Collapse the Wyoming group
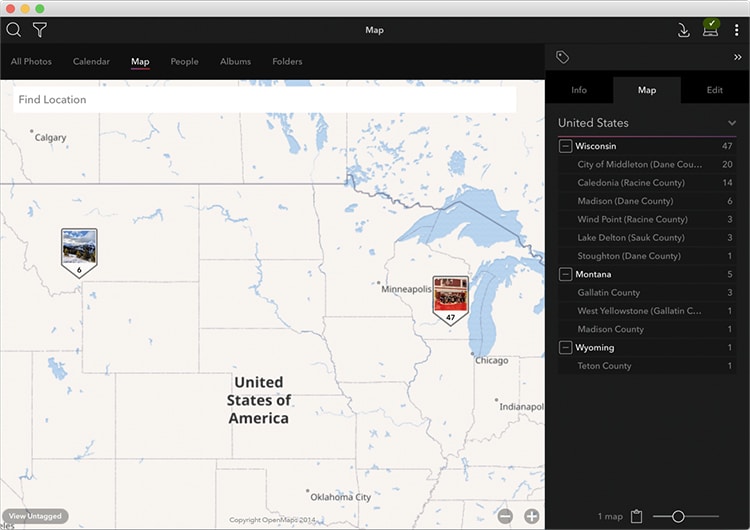Viewport: 750px width, 530px height. [566, 348]
